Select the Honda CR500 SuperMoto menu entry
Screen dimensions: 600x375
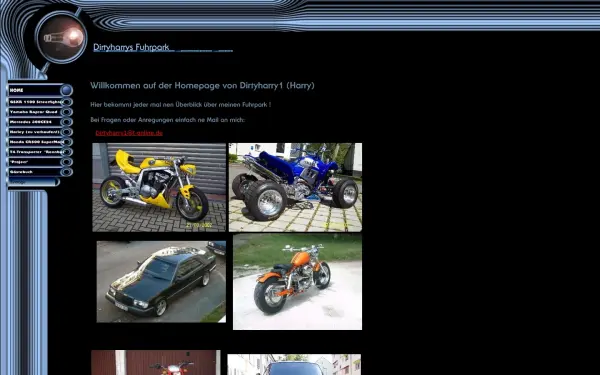pyautogui.click(x=37, y=142)
